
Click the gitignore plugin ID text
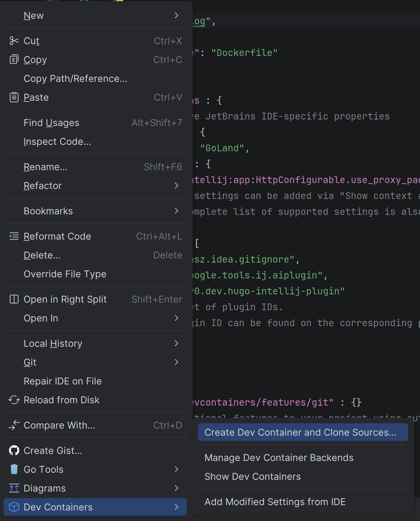pos(244,259)
